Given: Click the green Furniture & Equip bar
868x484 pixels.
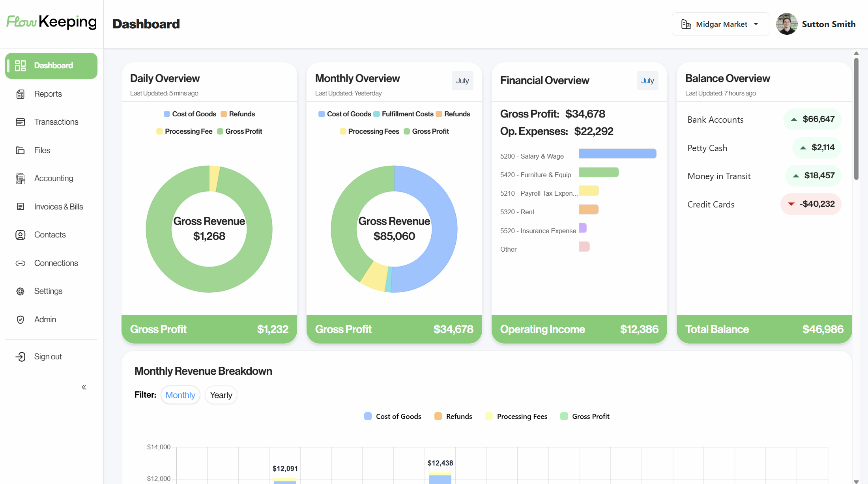Looking at the screenshot, I should pyautogui.click(x=599, y=172).
